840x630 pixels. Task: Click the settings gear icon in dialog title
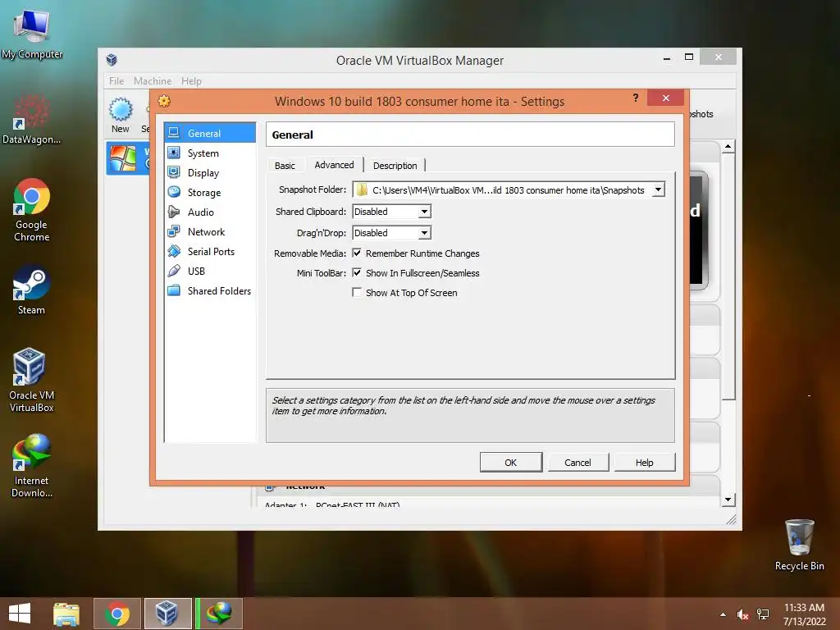click(164, 101)
